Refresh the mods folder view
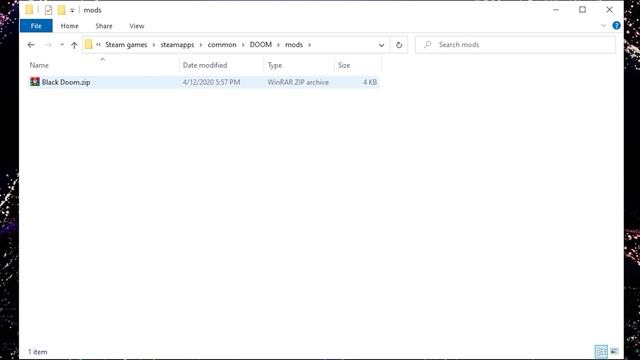This screenshot has width=640, height=360. click(399, 45)
